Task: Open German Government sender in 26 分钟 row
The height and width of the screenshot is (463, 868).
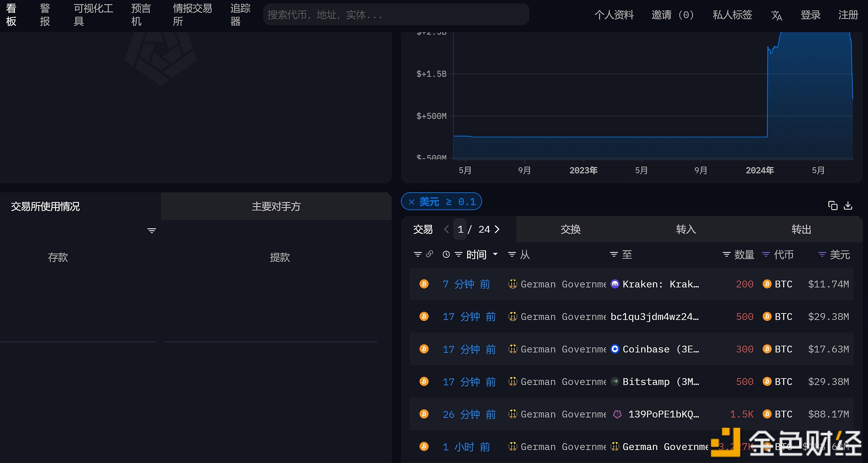Action: (x=564, y=414)
